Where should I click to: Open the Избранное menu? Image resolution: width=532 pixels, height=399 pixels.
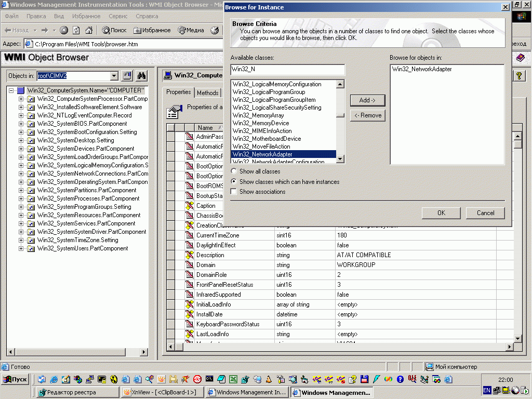86,16
